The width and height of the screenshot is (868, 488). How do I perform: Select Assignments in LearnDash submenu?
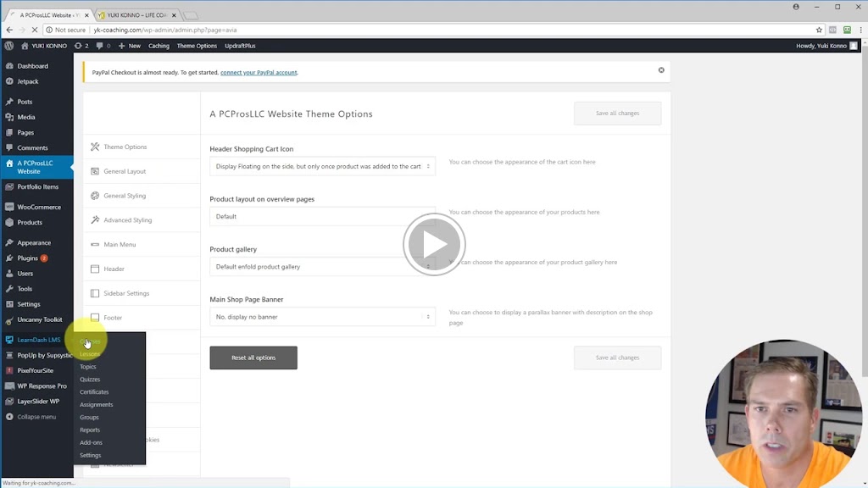point(97,405)
